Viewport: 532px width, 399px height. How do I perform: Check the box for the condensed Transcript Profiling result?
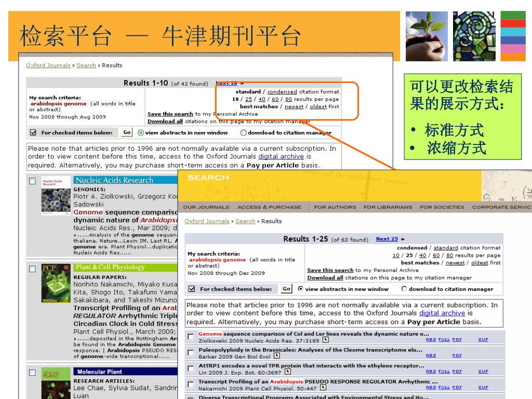coord(191,384)
